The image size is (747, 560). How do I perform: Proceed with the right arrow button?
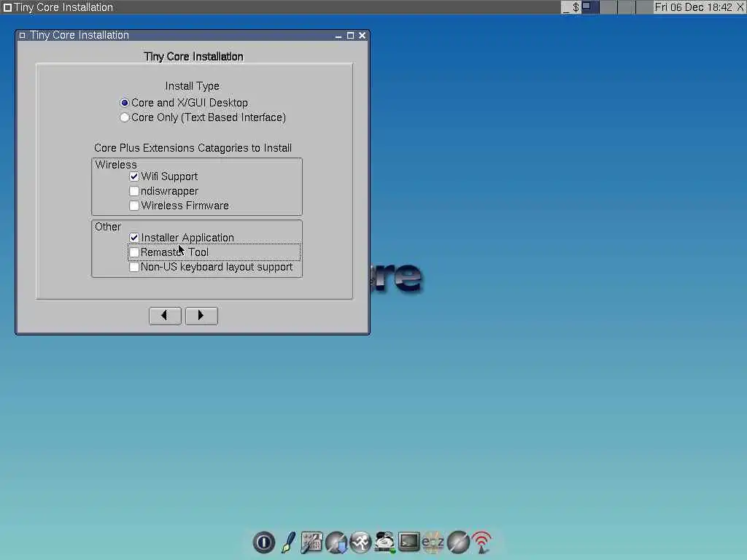click(201, 316)
